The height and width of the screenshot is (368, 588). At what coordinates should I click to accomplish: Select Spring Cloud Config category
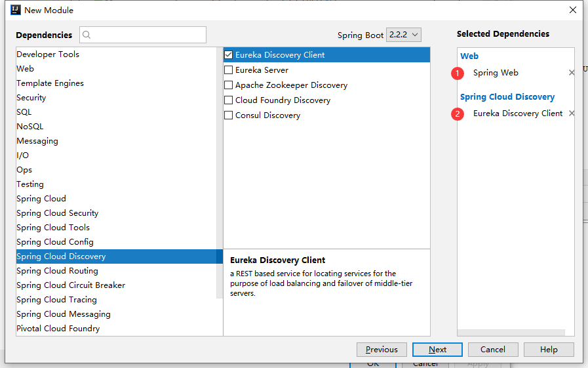pos(116,242)
